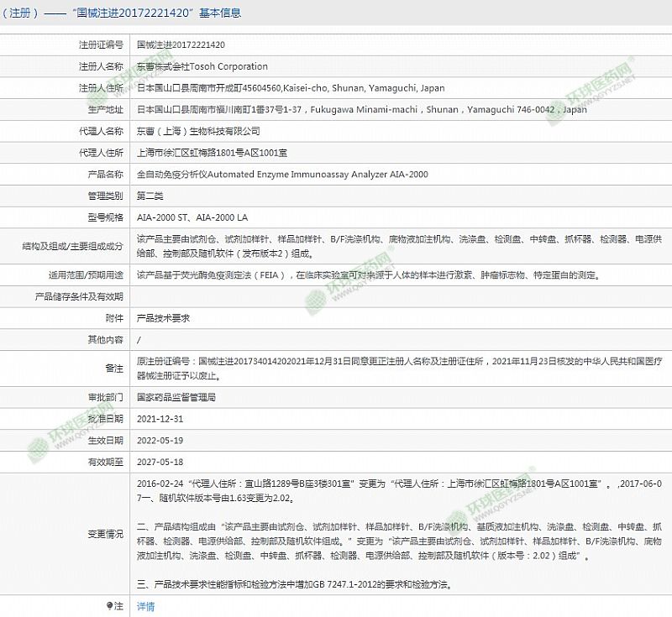
Task: Click the 产品技术要求 attachment text
Action: (x=163, y=318)
